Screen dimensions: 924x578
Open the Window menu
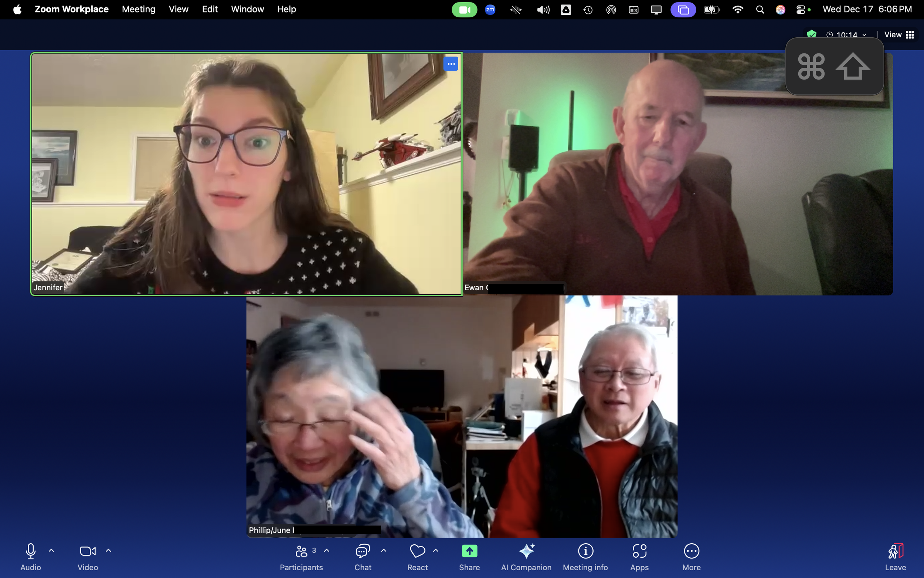(x=247, y=9)
